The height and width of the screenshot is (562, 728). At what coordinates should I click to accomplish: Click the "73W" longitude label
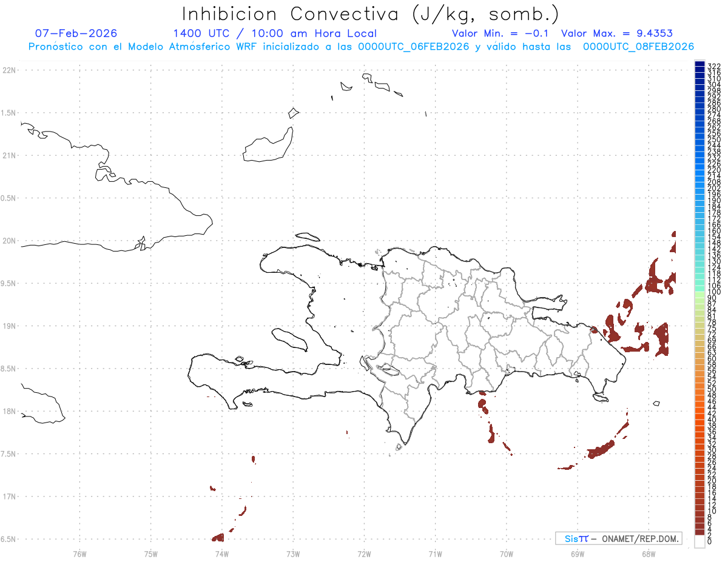coord(293,554)
